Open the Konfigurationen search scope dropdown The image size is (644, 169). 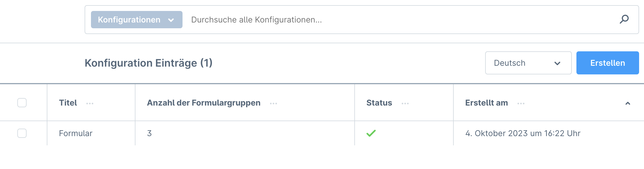tap(136, 20)
